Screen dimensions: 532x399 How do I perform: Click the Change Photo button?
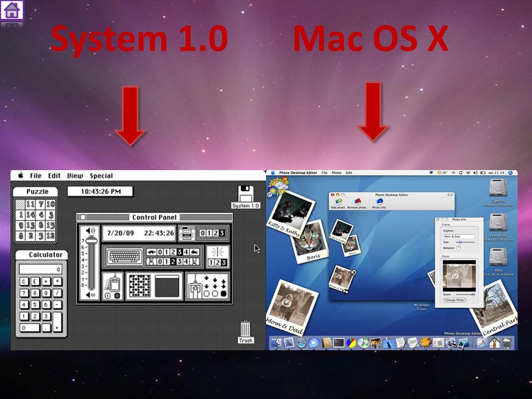point(454,300)
